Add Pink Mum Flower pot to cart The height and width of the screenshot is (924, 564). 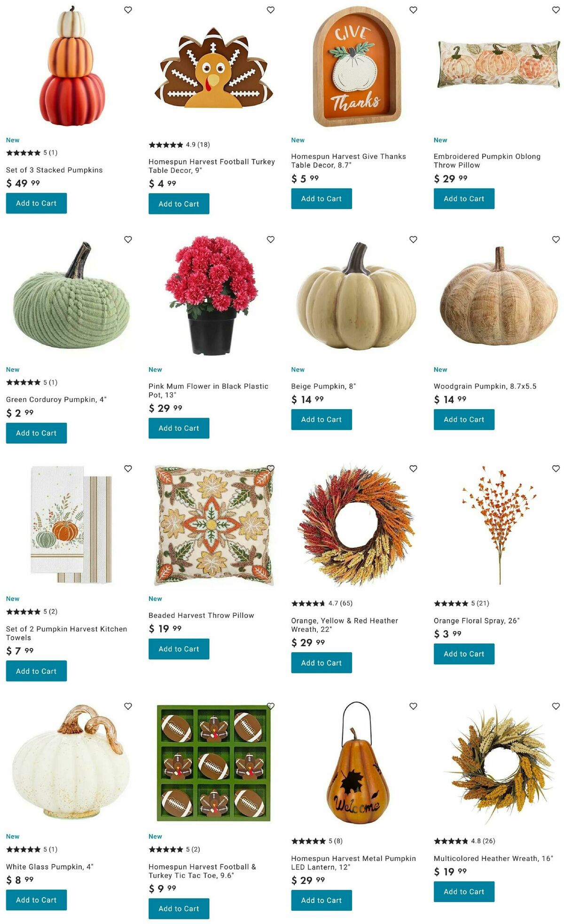179,428
